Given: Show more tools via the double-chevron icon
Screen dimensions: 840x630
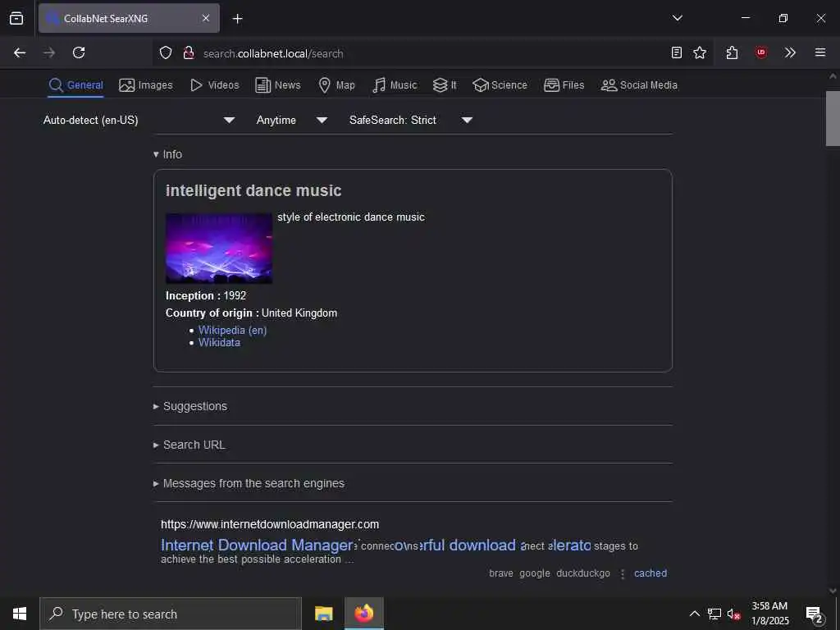Looking at the screenshot, I should click(790, 52).
